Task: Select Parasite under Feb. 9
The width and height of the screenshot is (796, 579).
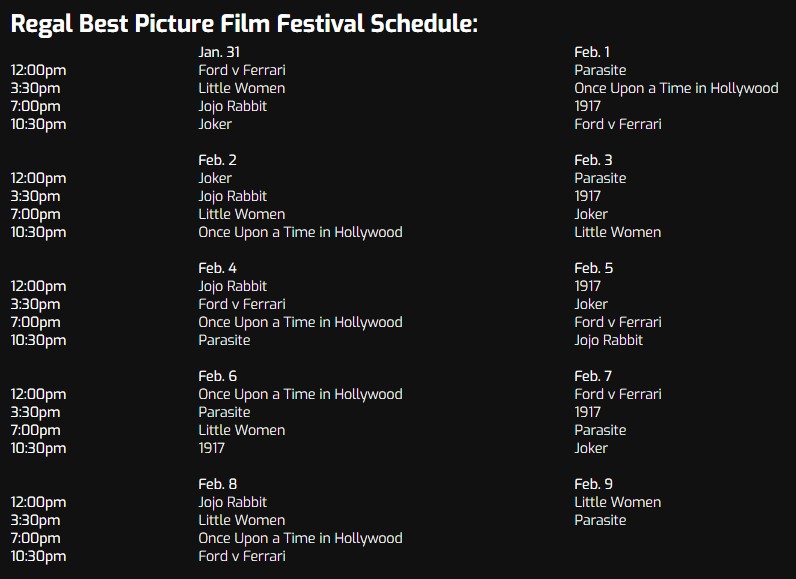Action: tap(600, 520)
